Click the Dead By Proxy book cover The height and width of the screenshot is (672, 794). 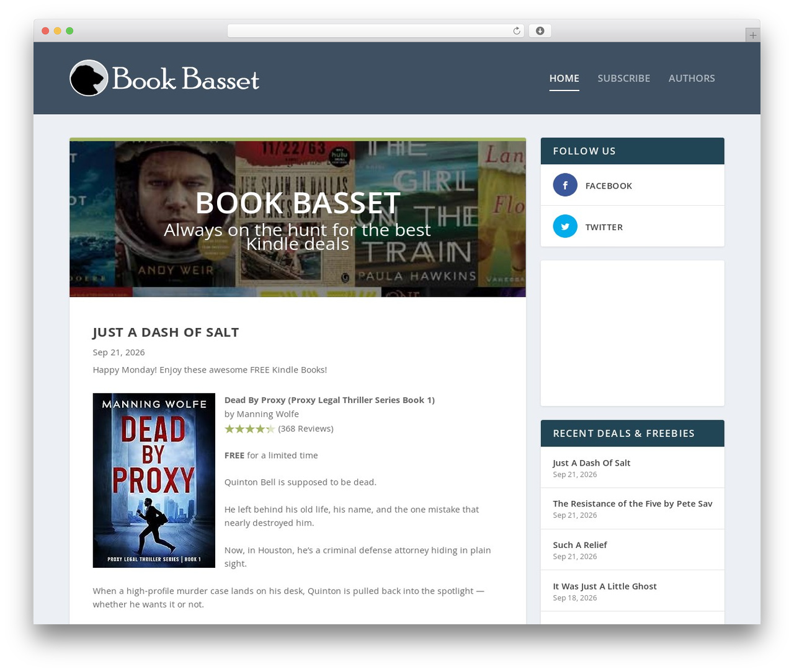pyautogui.click(x=154, y=480)
